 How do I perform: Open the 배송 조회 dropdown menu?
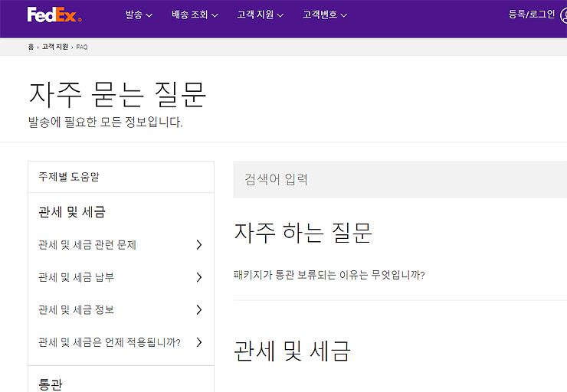click(x=195, y=15)
